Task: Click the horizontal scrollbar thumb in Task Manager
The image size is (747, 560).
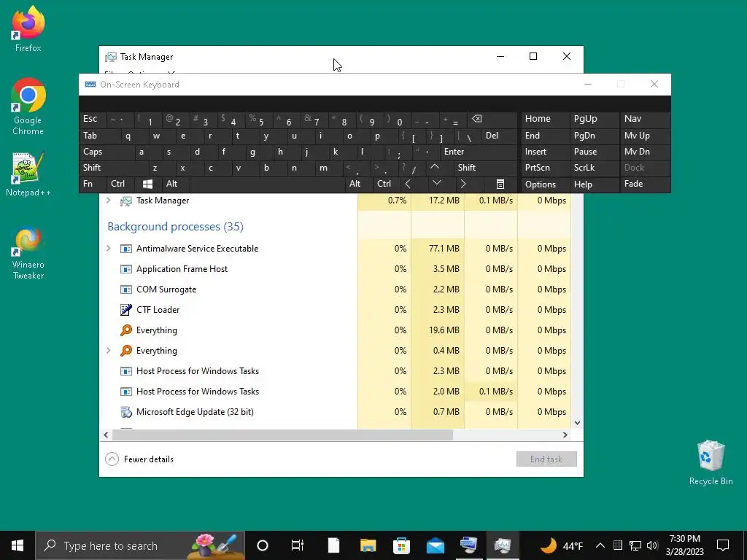Action: point(282,435)
